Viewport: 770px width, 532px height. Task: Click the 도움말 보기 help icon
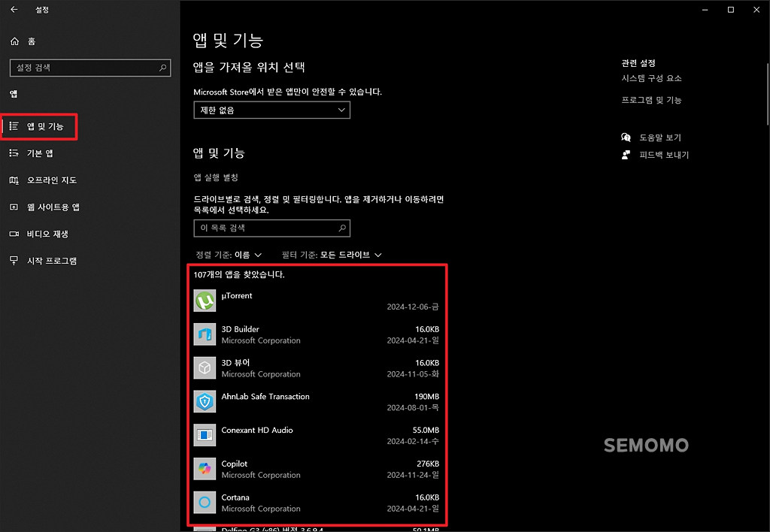(626, 138)
